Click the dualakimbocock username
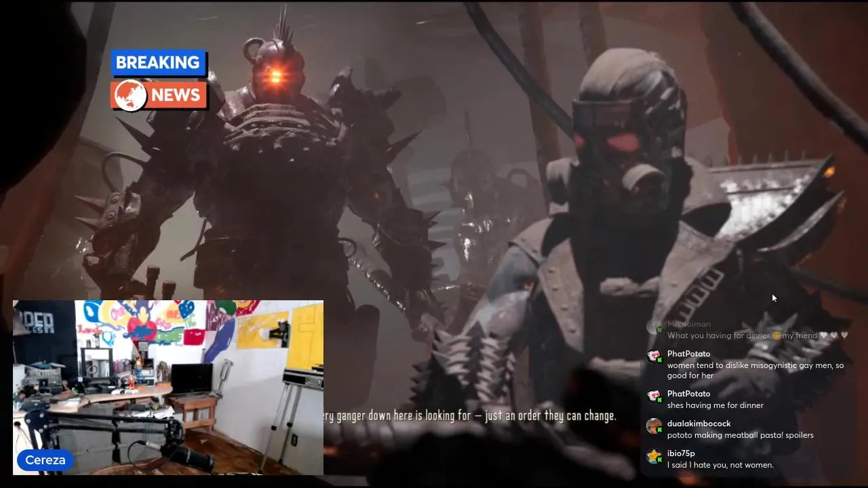Screen dimensions: 868x488 pyautogui.click(x=698, y=424)
